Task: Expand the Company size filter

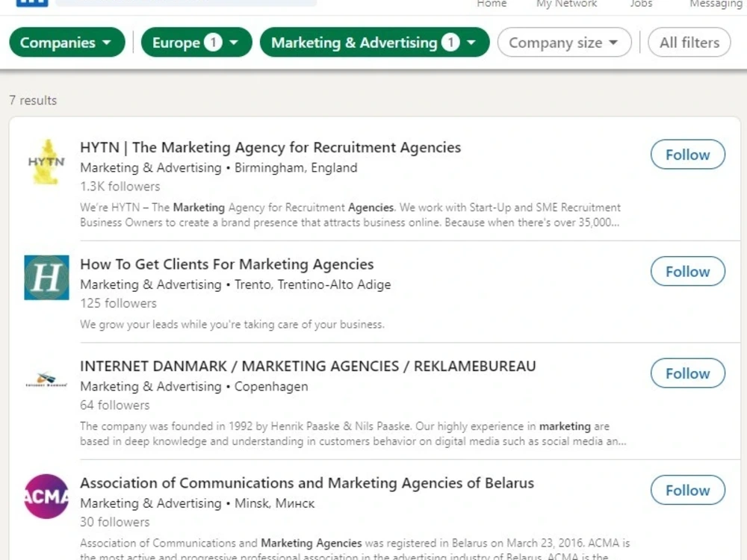Action: 564,43
